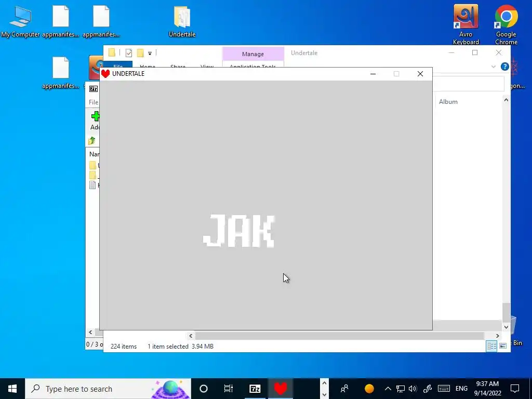Switch Explorer to Large icons view
This screenshot has height=399, width=532.
coord(503,345)
